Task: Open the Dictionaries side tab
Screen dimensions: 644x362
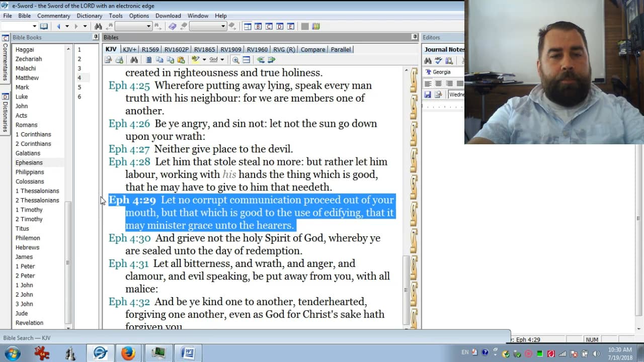Action: pyautogui.click(x=5, y=113)
